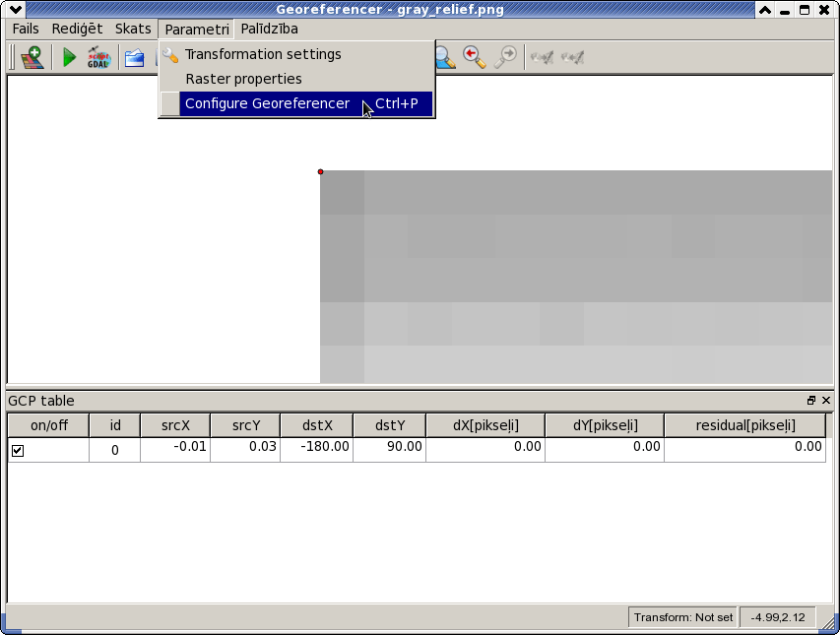Sort by srcY column header
The width and height of the screenshot is (840, 635).
(x=246, y=425)
